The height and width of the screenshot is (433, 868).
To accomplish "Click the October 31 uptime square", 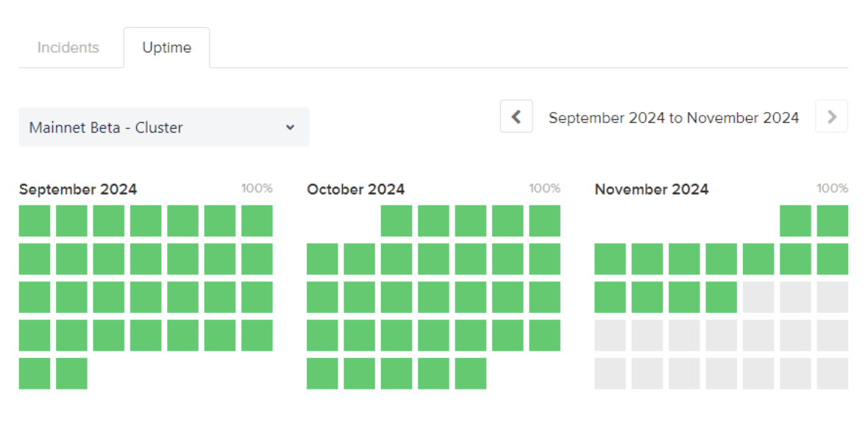I will (x=471, y=373).
